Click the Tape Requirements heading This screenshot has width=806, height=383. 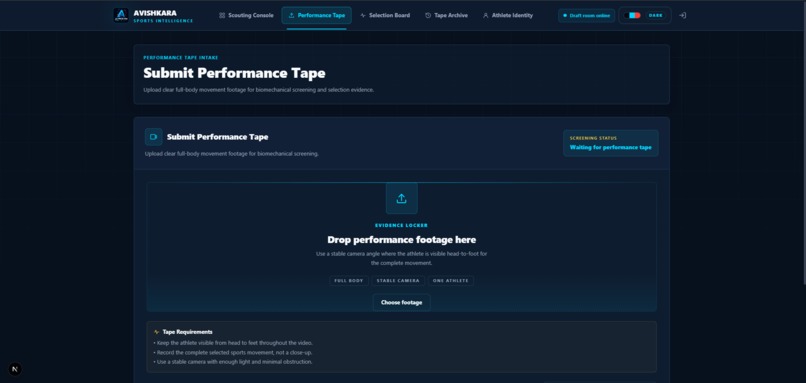188,332
